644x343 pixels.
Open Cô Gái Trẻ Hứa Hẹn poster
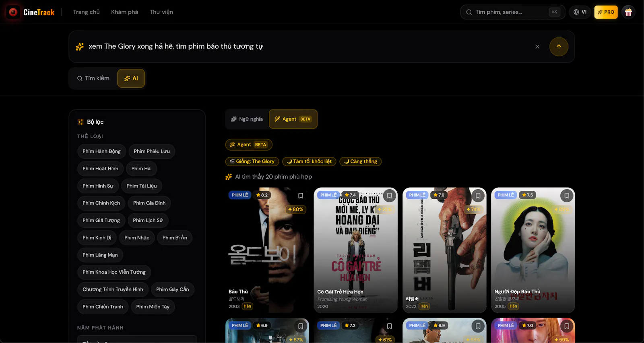[356, 250]
